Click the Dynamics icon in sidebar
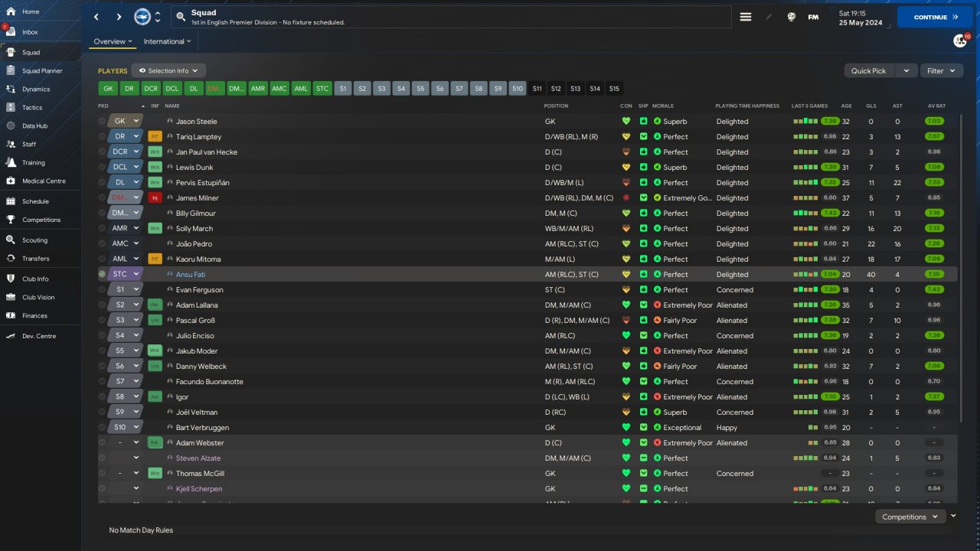Screen dimensions: 980x551 click(x=11, y=89)
